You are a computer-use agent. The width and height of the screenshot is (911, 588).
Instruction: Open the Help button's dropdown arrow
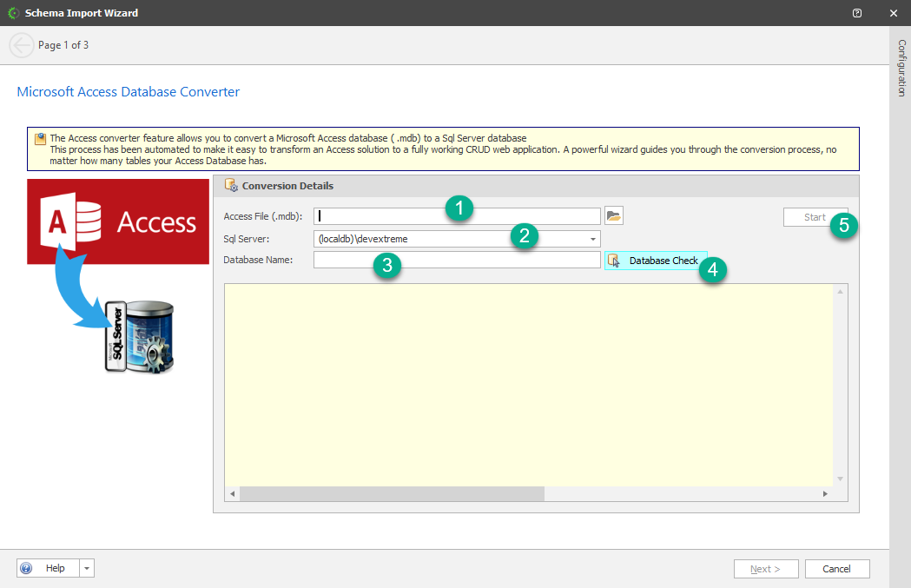click(86, 567)
